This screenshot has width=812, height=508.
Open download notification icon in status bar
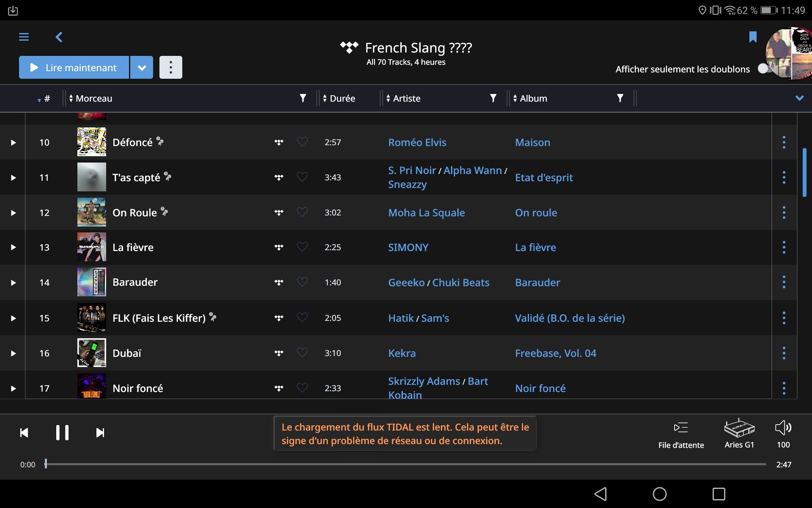(x=13, y=11)
